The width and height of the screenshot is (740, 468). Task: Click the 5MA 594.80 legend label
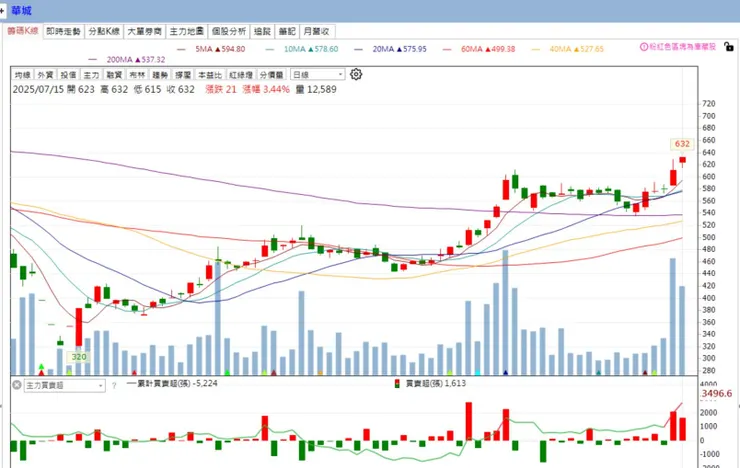tap(220, 49)
